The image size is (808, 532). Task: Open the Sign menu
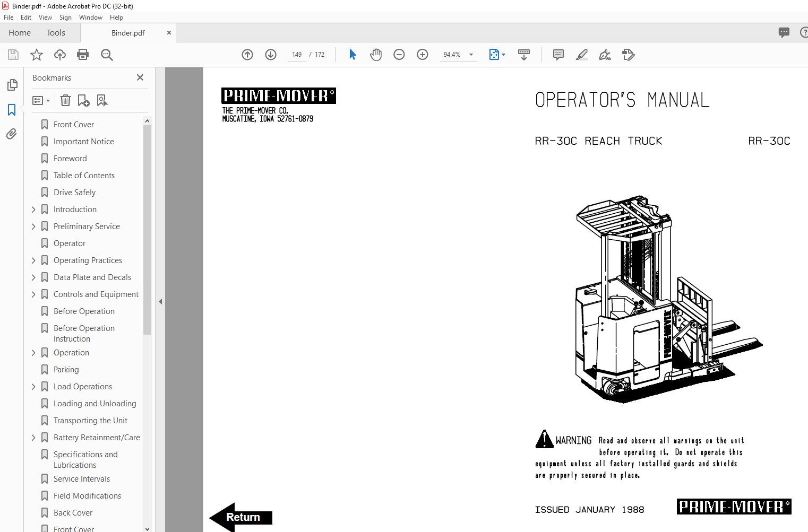click(x=65, y=18)
